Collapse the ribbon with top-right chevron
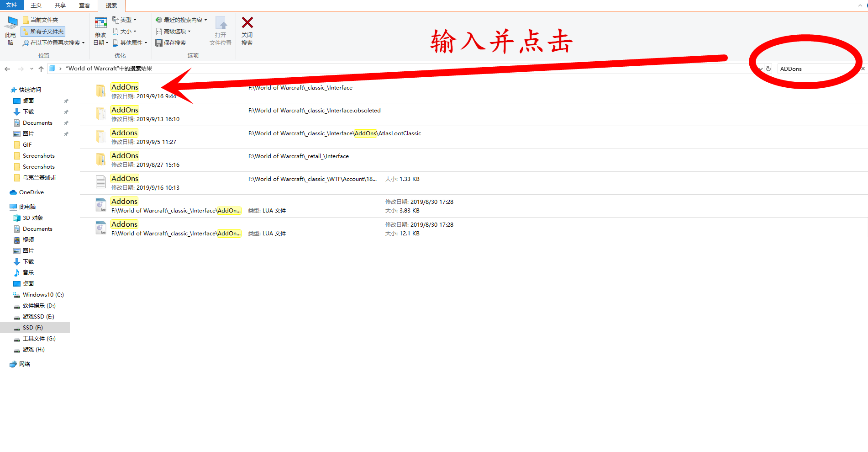 (x=861, y=5)
